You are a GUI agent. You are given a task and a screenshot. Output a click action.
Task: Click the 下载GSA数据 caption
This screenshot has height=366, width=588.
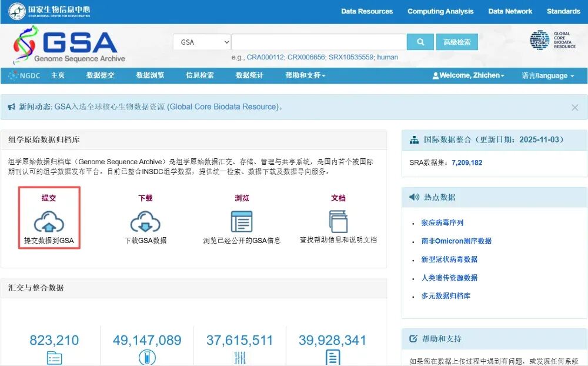[x=145, y=240]
